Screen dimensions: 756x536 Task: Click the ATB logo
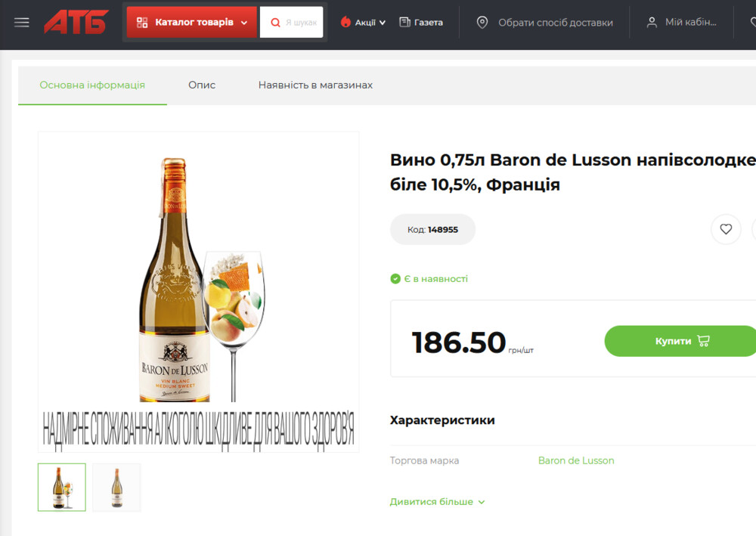coord(76,22)
